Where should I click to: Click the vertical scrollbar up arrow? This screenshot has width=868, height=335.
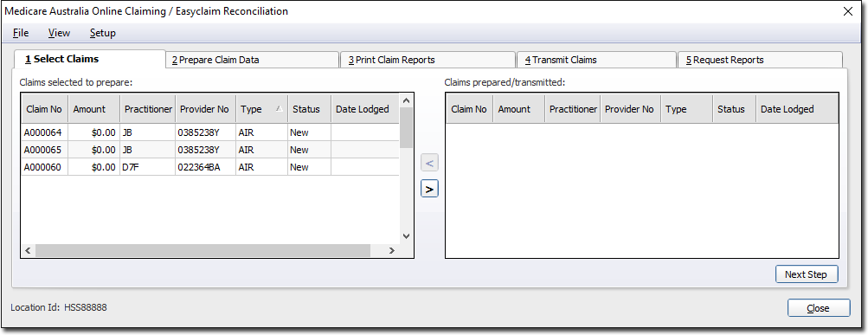407,100
